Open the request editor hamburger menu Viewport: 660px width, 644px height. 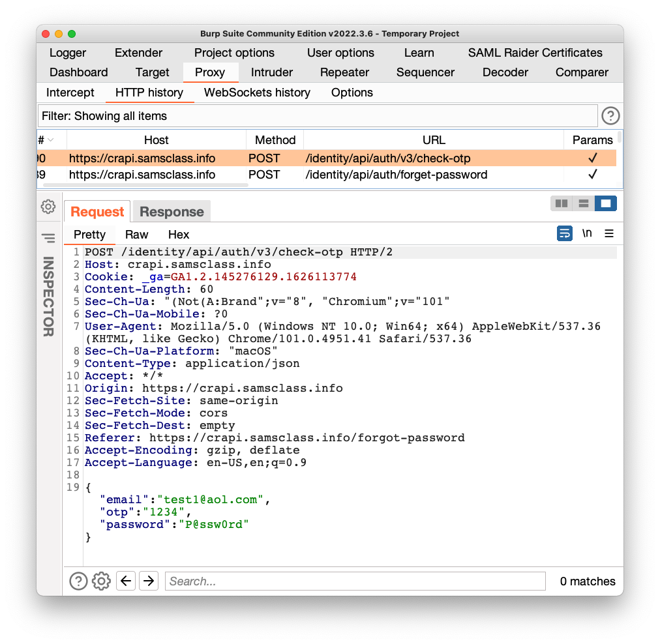[x=608, y=233]
